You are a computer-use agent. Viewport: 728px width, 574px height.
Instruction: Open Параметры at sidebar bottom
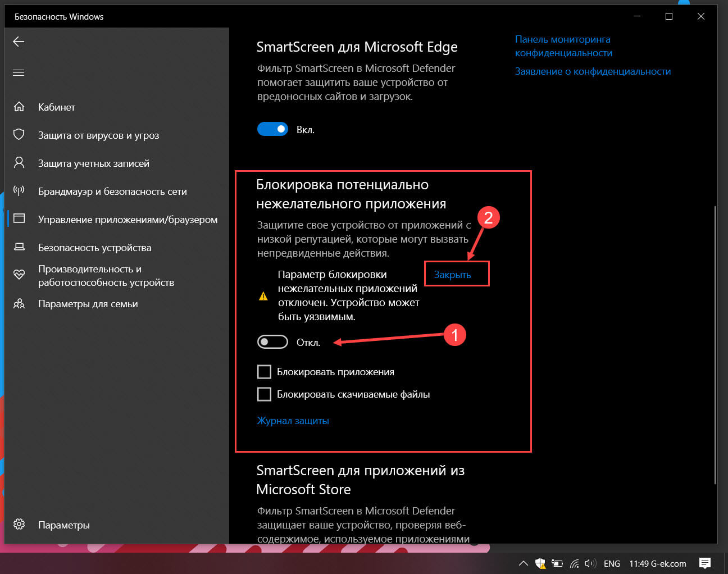[64, 525]
